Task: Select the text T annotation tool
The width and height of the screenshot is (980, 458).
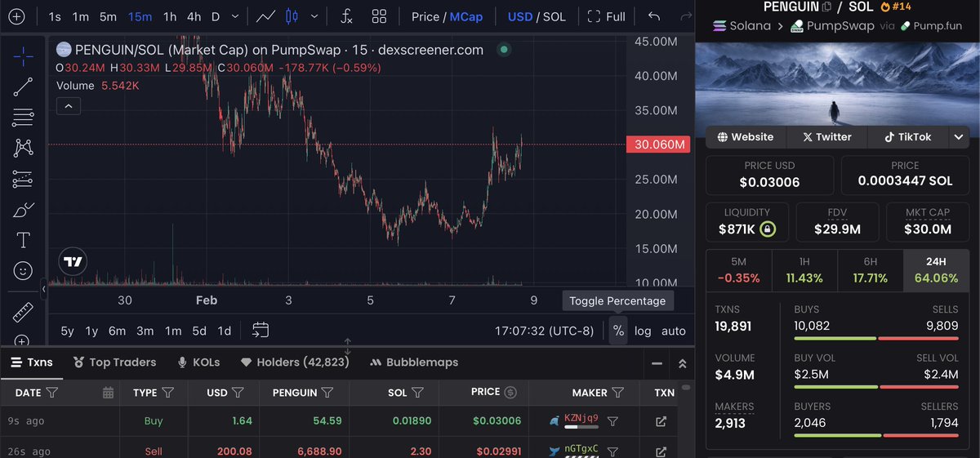Action: tap(23, 240)
